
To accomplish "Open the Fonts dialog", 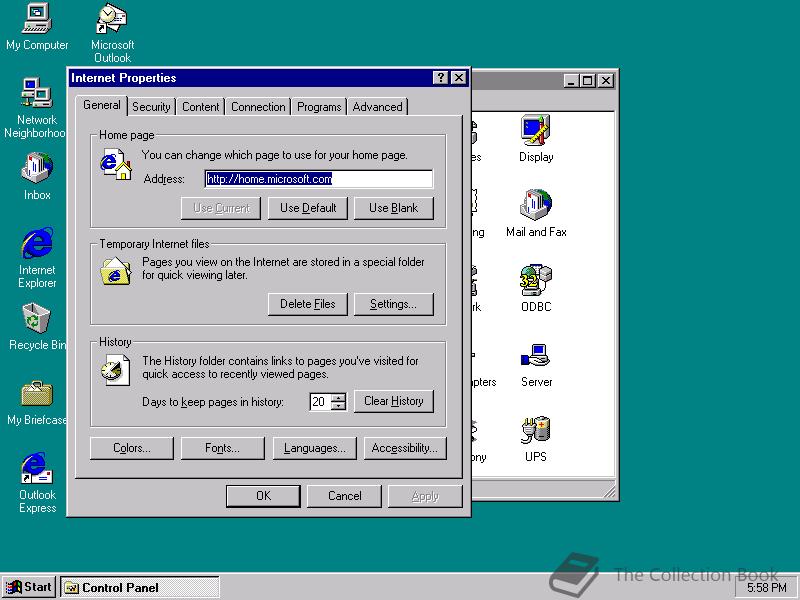I will tap(222, 448).
